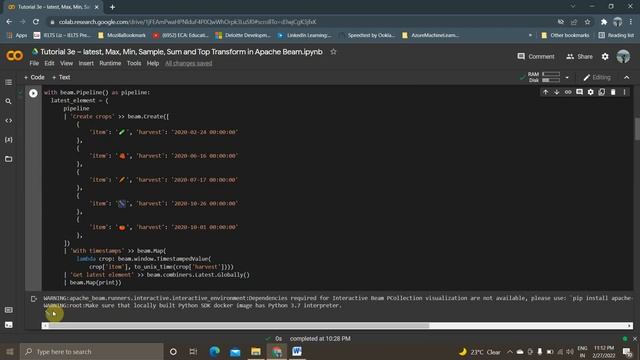Open the Help menu
The width and height of the screenshot is (640, 360).
[153, 63]
